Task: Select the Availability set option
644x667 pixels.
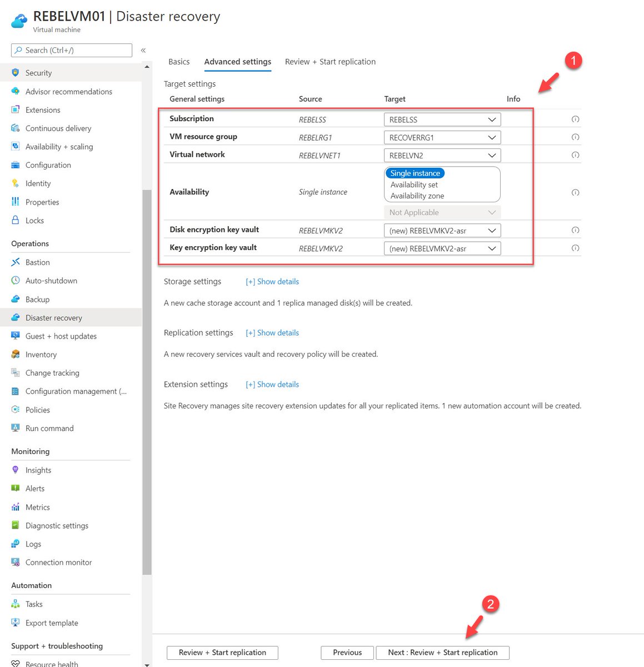Action: click(x=414, y=185)
